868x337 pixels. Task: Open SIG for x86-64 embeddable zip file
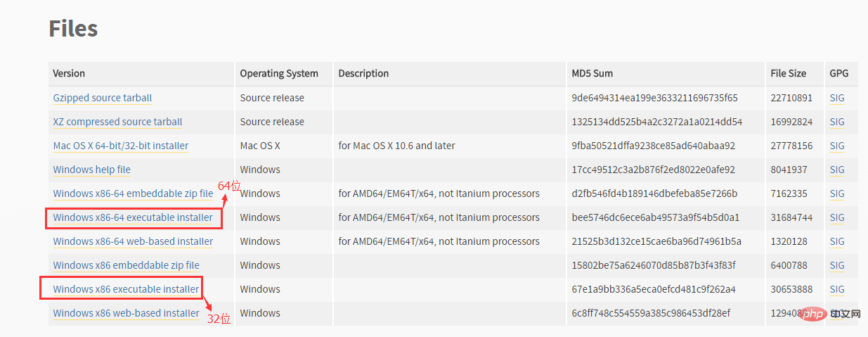coord(837,193)
